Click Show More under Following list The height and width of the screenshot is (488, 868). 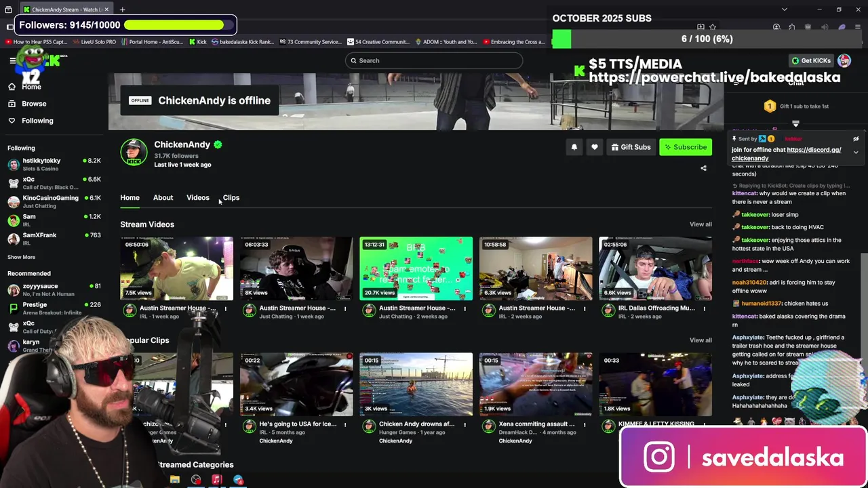coord(21,257)
